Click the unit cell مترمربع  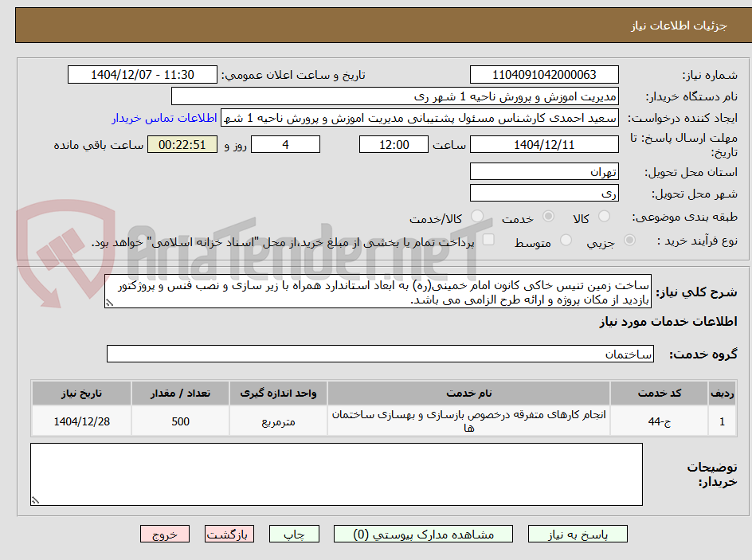[x=278, y=421]
